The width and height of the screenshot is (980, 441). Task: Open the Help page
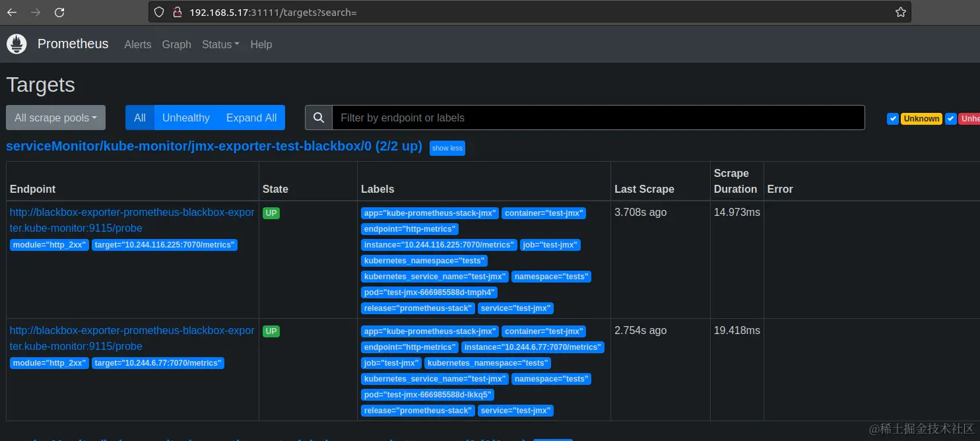261,44
